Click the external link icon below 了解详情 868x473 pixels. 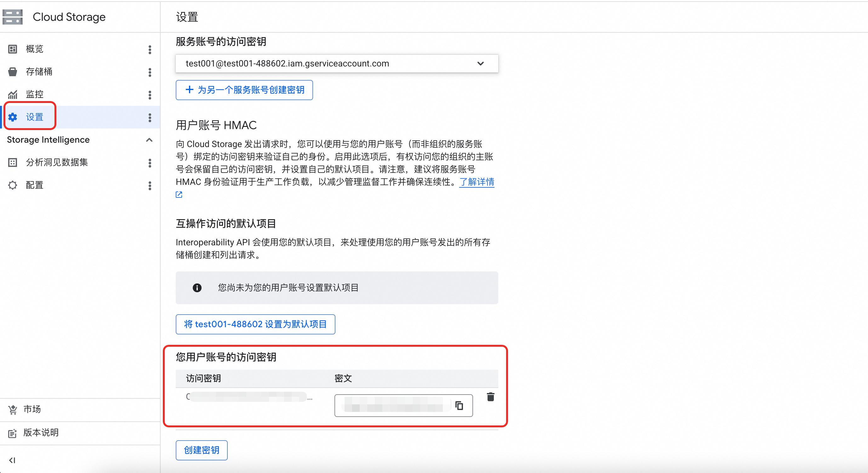[179, 195]
